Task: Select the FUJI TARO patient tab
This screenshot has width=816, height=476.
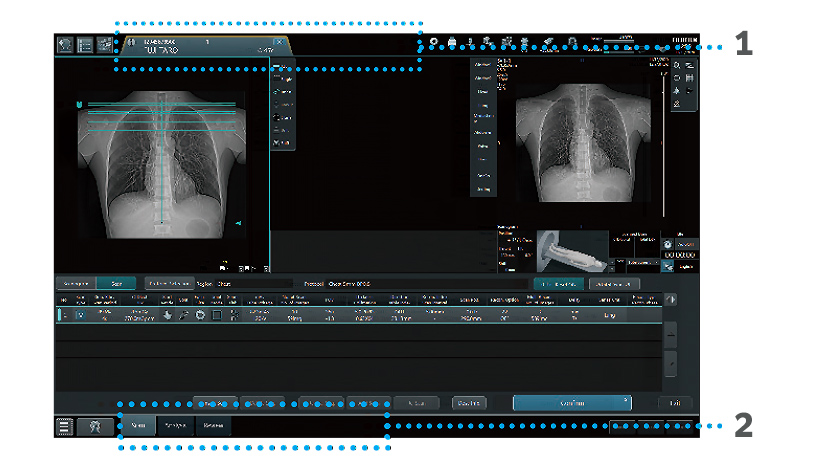Action: (x=206, y=46)
